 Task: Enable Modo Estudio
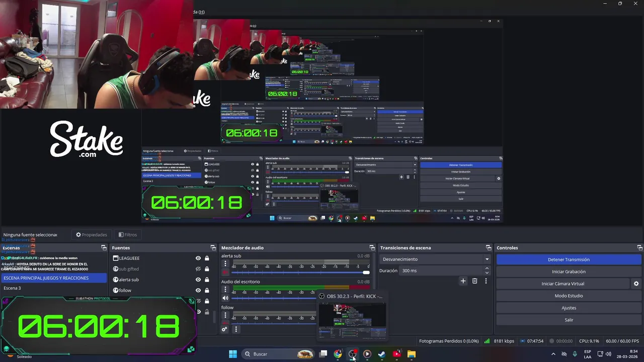pyautogui.click(x=569, y=296)
